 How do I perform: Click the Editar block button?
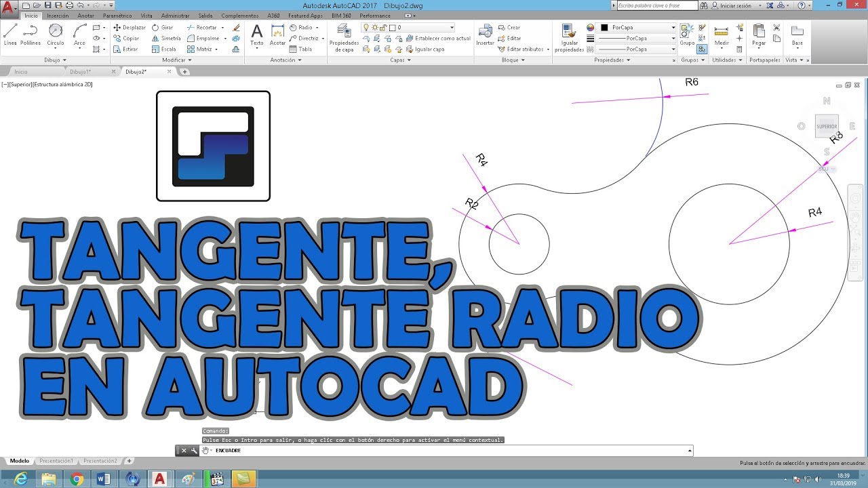point(509,39)
